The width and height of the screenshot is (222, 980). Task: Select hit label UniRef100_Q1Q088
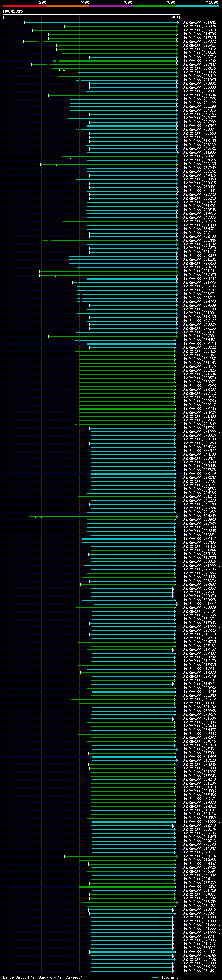pyautogui.click(x=199, y=860)
